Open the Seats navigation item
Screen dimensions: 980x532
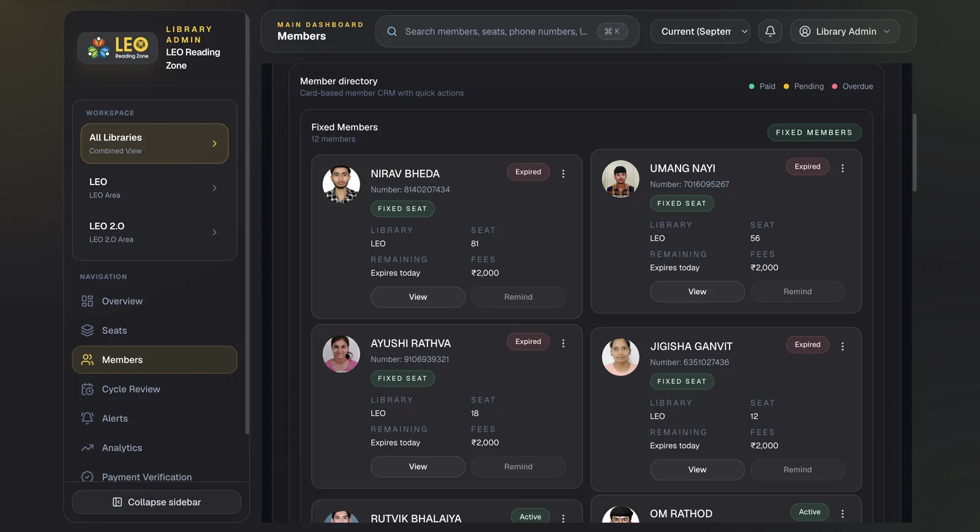154,330
